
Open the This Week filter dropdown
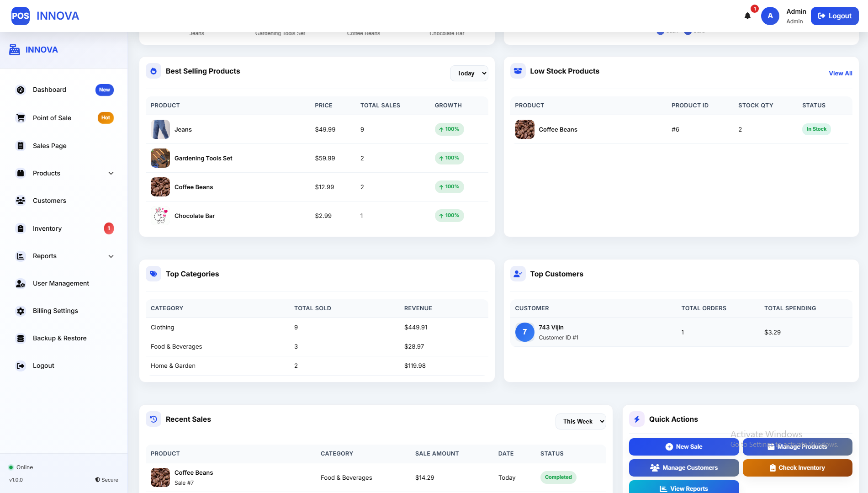click(x=581, y=422)
